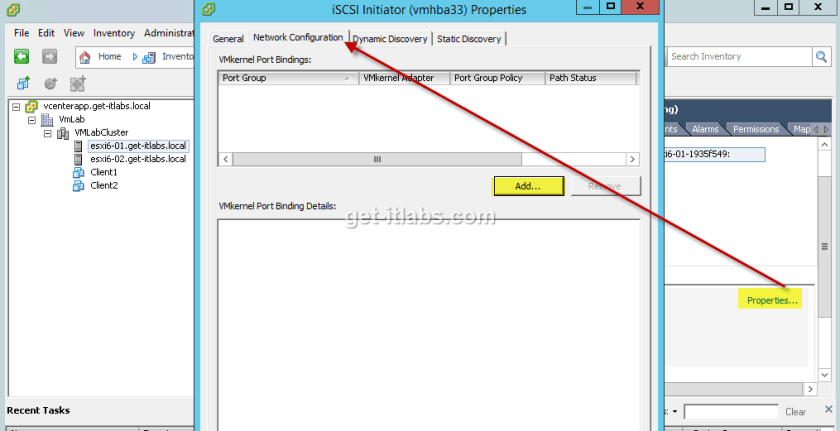The height and width of the screenshot is (431, 840).
Task: Open the View menu
Action: pos(74,33)
